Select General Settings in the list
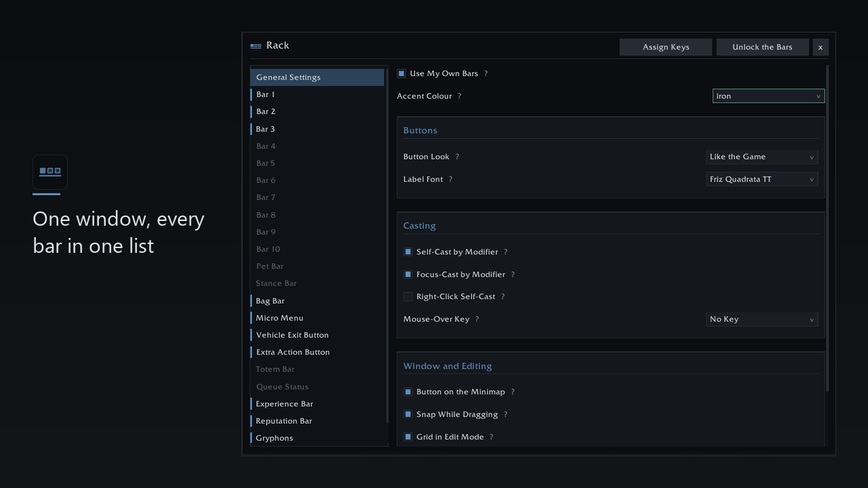Viewport: 868px width, 488px height. [x=317, y=77]
